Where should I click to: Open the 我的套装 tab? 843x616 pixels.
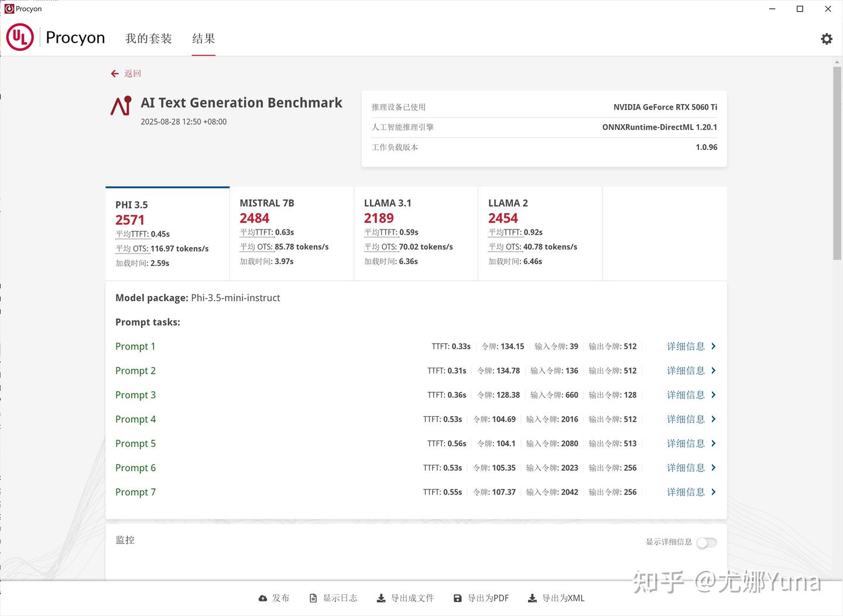[149, 39]
